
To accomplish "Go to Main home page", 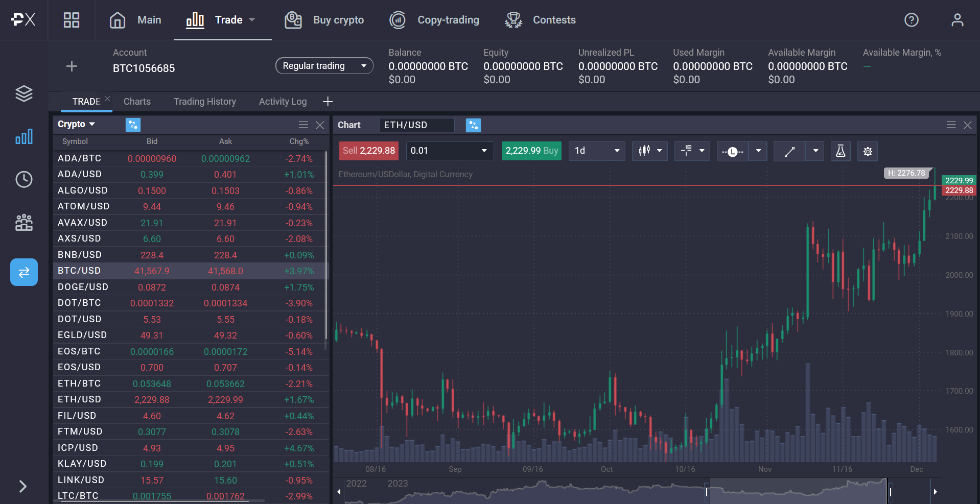I will 135,20.
